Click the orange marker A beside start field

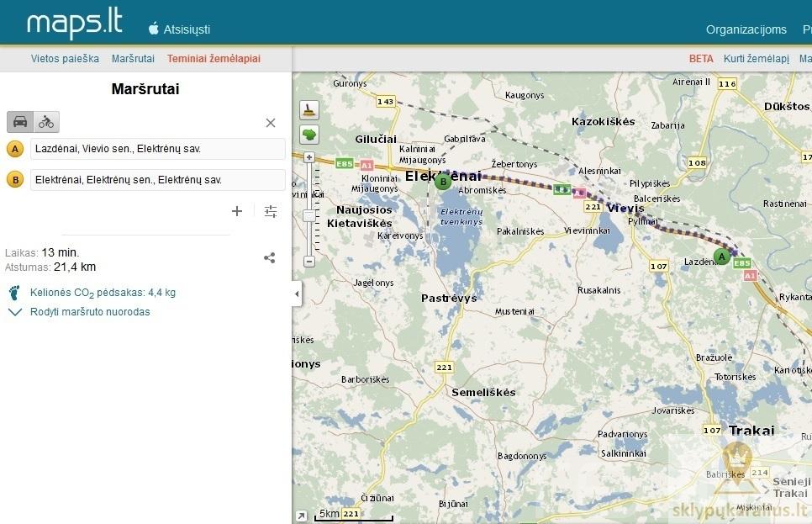[x=15, y=149]
